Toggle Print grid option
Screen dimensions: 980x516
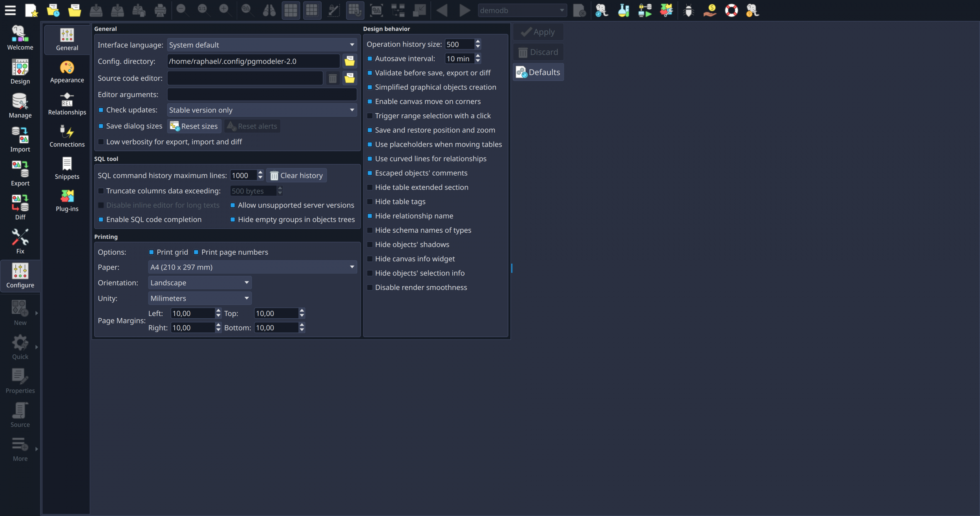pos(152,252)
